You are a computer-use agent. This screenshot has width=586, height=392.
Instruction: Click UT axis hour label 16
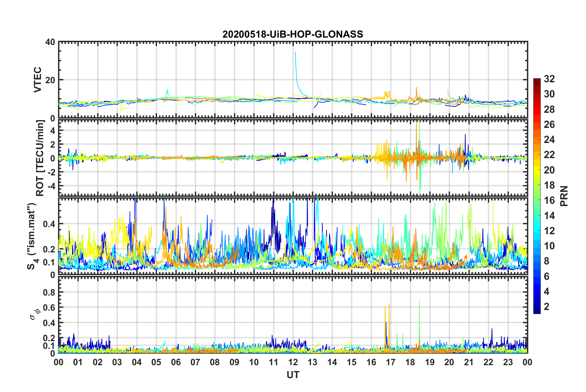371,362
